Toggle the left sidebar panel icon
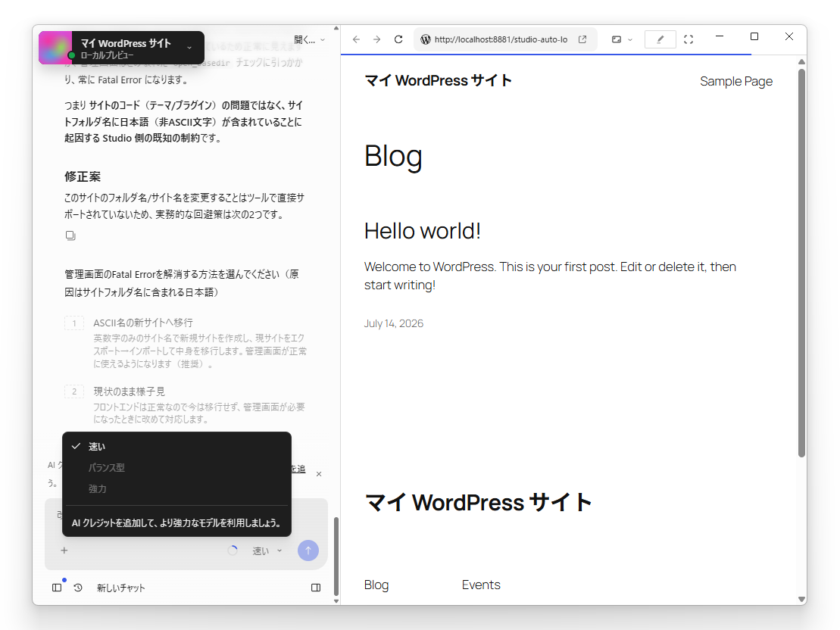Image resolution: width=840 pixels, height=630 pixels. click(x=57, y=588)
